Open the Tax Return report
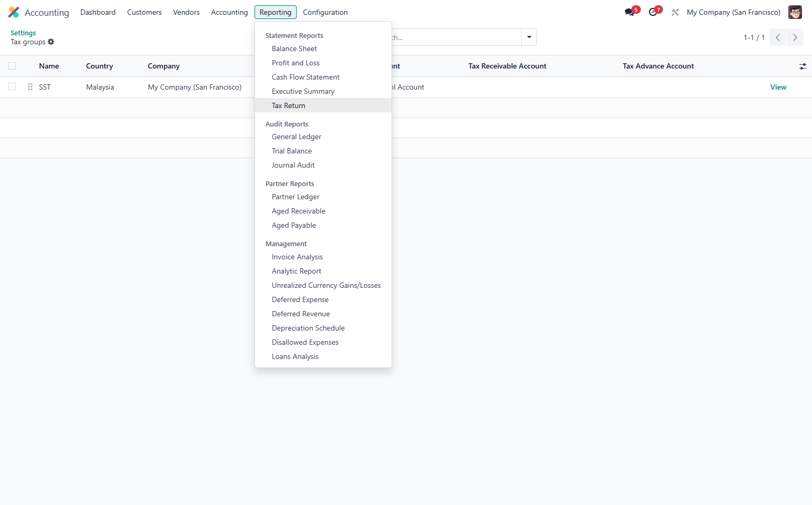 click(x=323, y=105)
